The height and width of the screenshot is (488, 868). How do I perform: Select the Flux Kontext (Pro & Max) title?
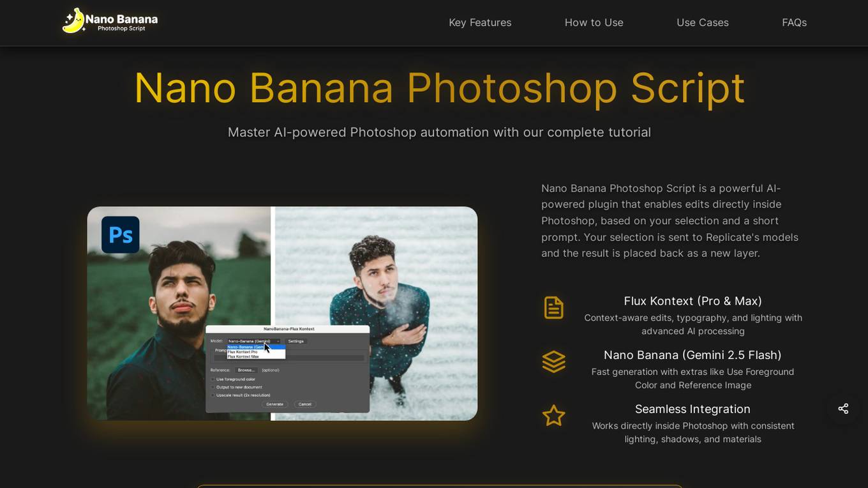[x=693, y=301]
